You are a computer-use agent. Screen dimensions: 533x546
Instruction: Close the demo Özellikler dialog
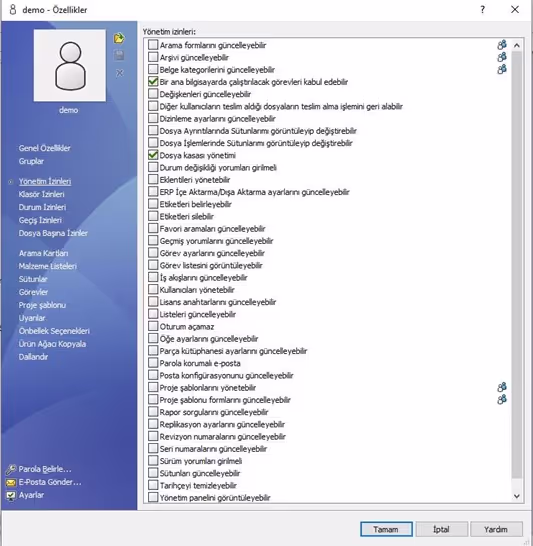(x=515, y=9)
